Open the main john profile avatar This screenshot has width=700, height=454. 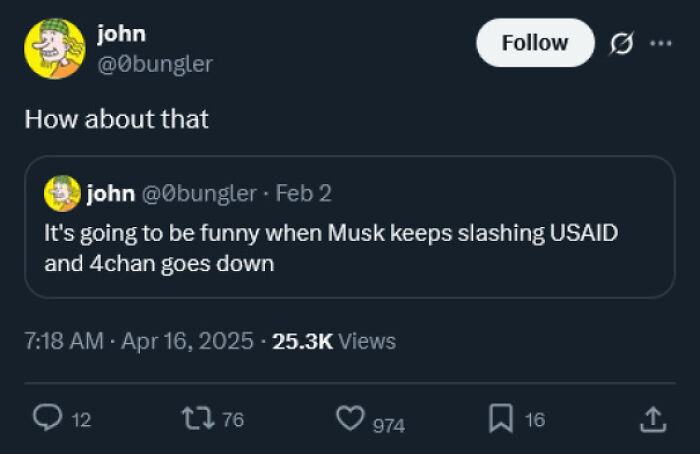point(54,48)
